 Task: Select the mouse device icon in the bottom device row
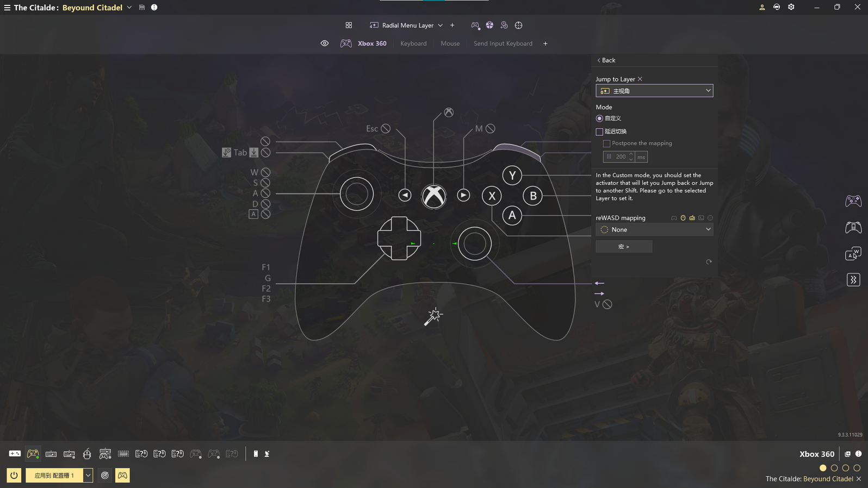point(87,454)
